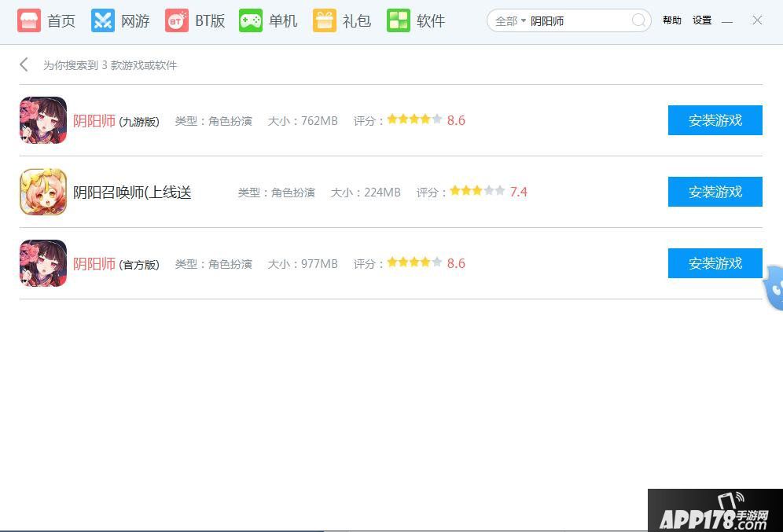Click the 阴阳召唤师 game thumbnail
Image resolution: width=783 pixels, height=532 pixels.
(x=43, y=192)
